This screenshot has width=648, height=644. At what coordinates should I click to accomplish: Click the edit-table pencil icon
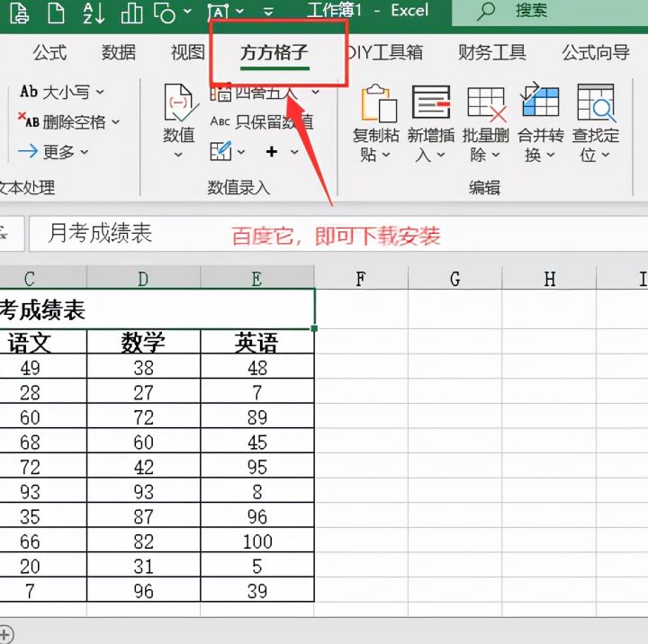click(x=220, y=152)
